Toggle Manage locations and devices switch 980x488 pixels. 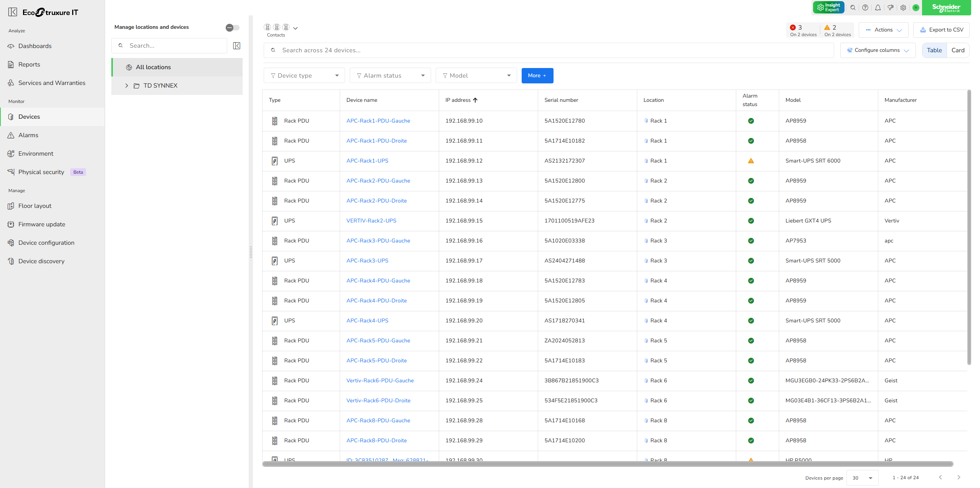tap(232, 27)
